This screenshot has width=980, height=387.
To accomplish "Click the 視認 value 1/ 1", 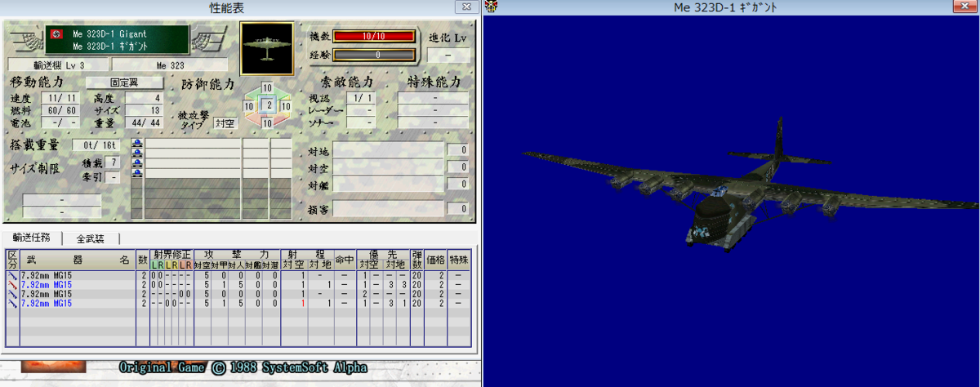I will click(359, 97).
